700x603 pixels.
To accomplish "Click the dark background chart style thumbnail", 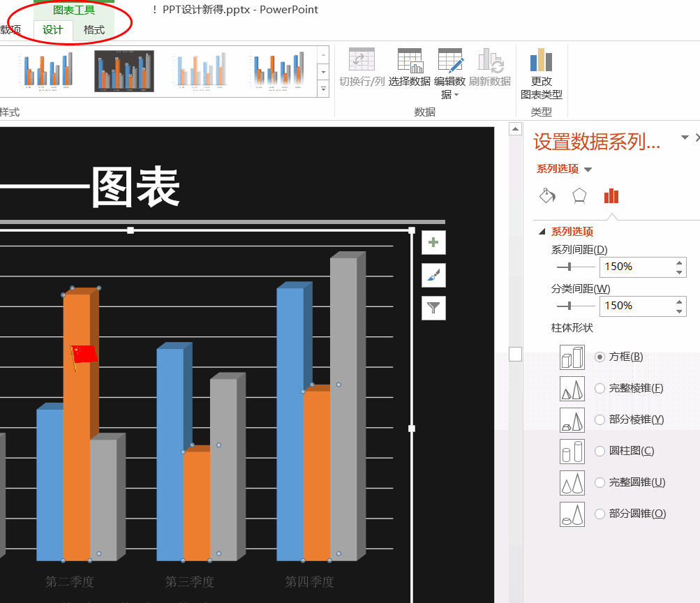I will [124, 71].
